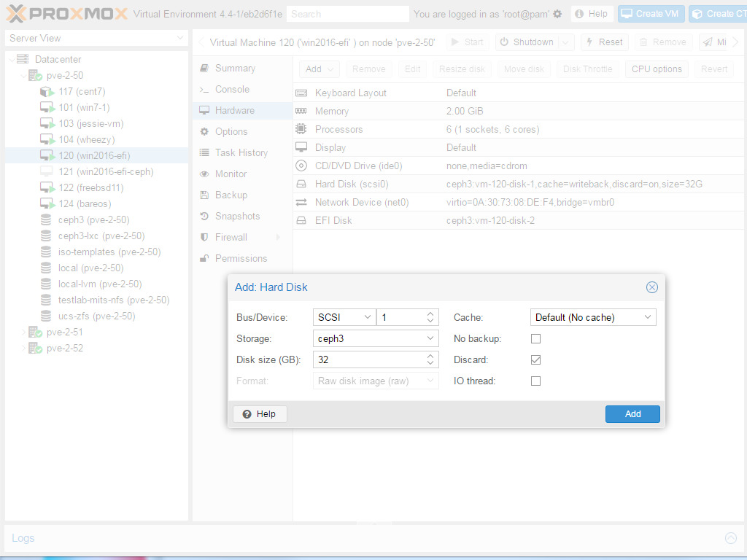Click stopped VM icon for 121 (win2016-efi-ceph)

pos(46,171)
